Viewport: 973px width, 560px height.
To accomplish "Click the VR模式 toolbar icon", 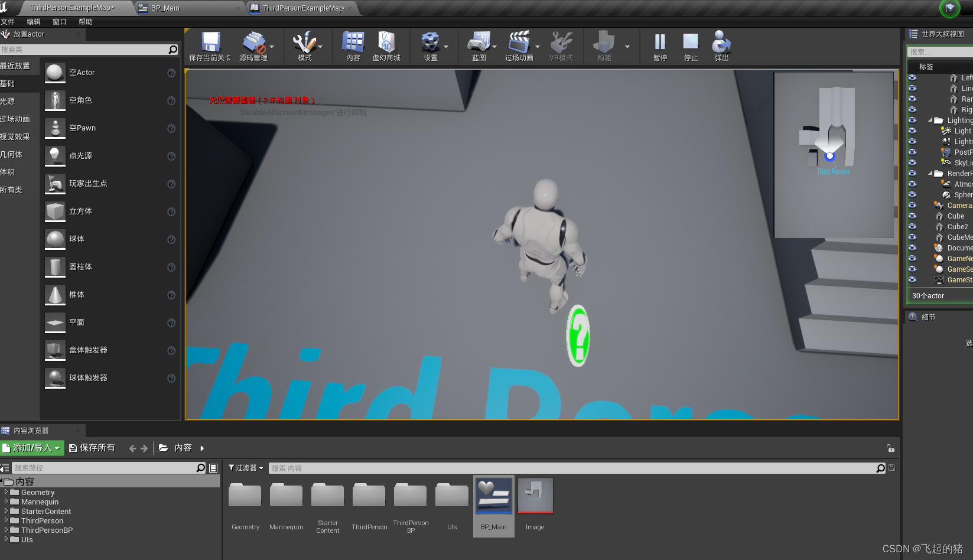I will click(561, 43).
